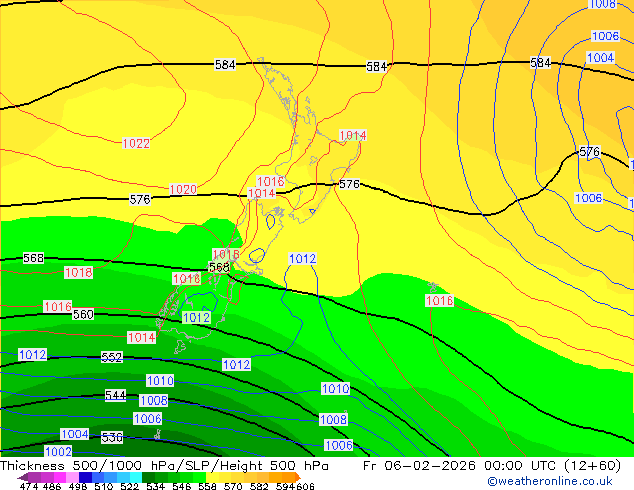Image resolution: width=634 pixels, height=490 pixels.
Task: Click the map title 'Thickness 500/1000 hPa/SLP/Height 500 hPa'
Action: tap(164, 466)
